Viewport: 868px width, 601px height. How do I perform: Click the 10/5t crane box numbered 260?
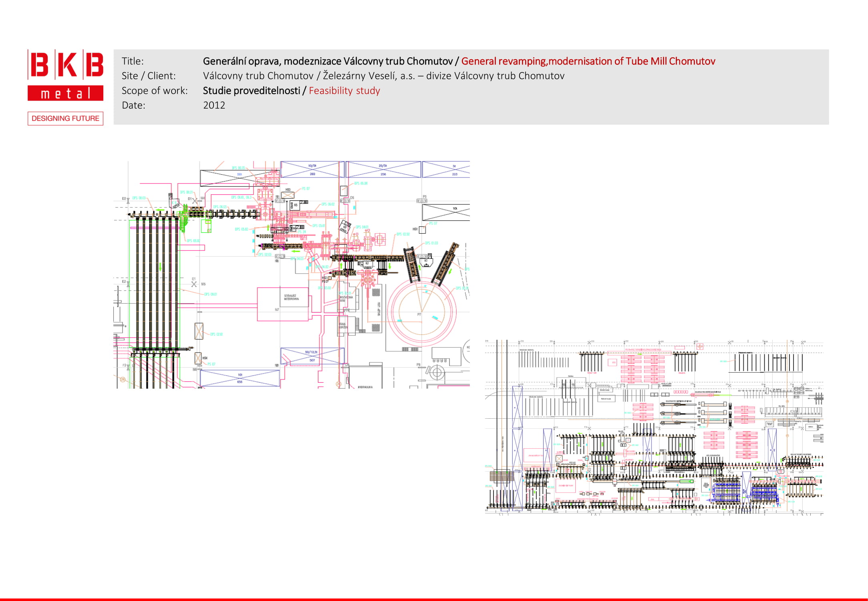[x=312, y=169]
